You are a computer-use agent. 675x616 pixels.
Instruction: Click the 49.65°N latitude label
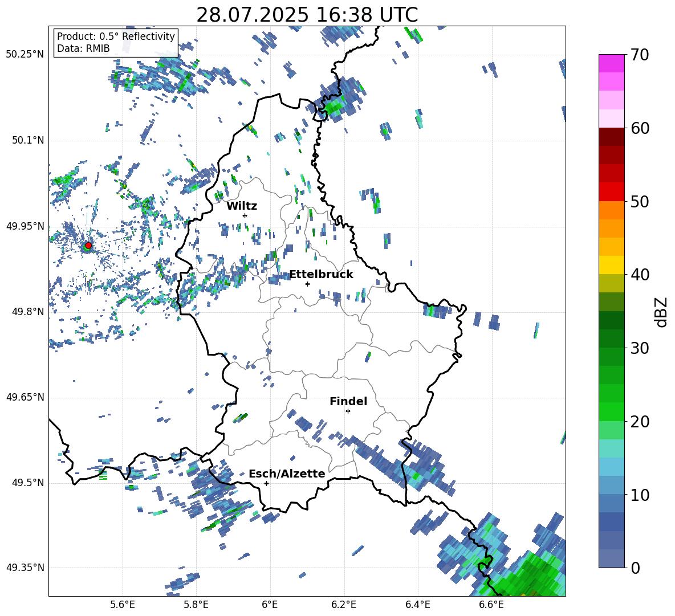pos(25,397)
